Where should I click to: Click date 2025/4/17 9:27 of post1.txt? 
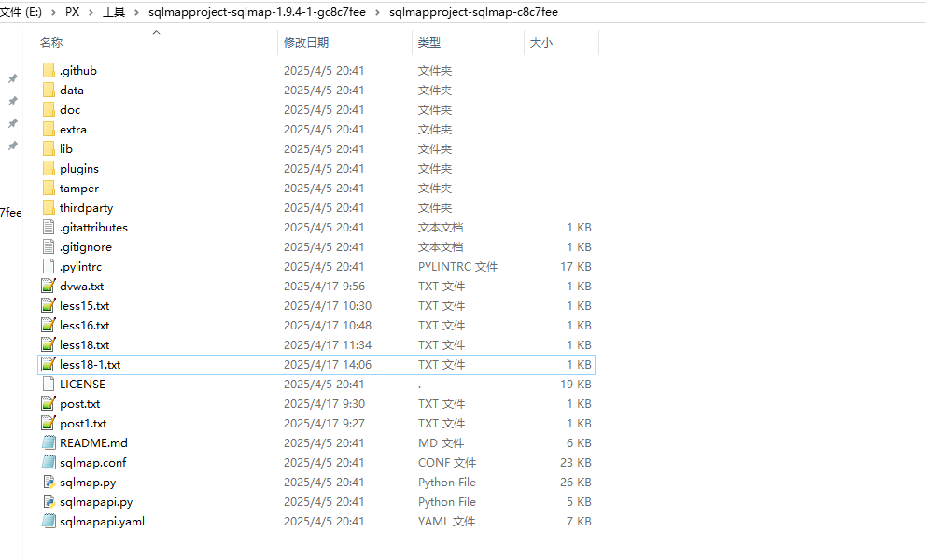pos(324,424)
